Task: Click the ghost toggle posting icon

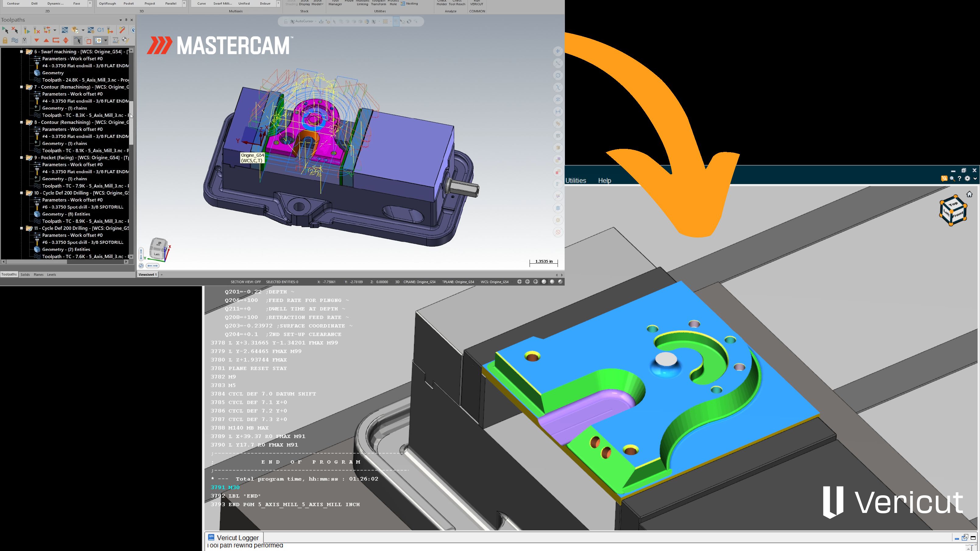Action: click(25, 40)
